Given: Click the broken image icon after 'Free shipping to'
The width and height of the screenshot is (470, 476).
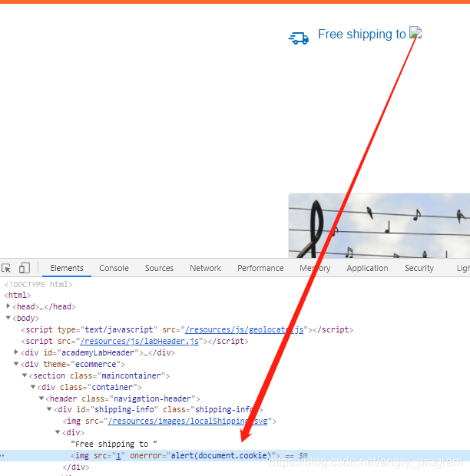Looking at the screenshot, I should pyautogui.click(x=415, y=32).
